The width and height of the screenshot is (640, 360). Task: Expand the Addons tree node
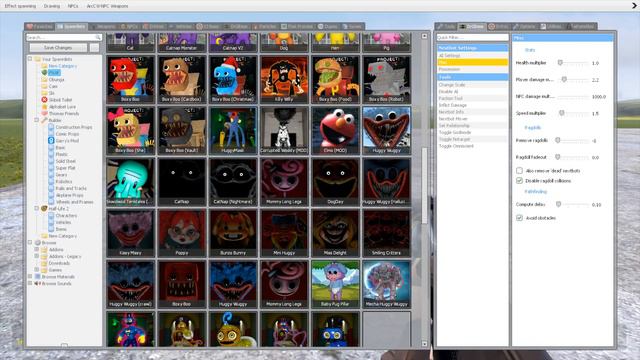coord(37,249)
